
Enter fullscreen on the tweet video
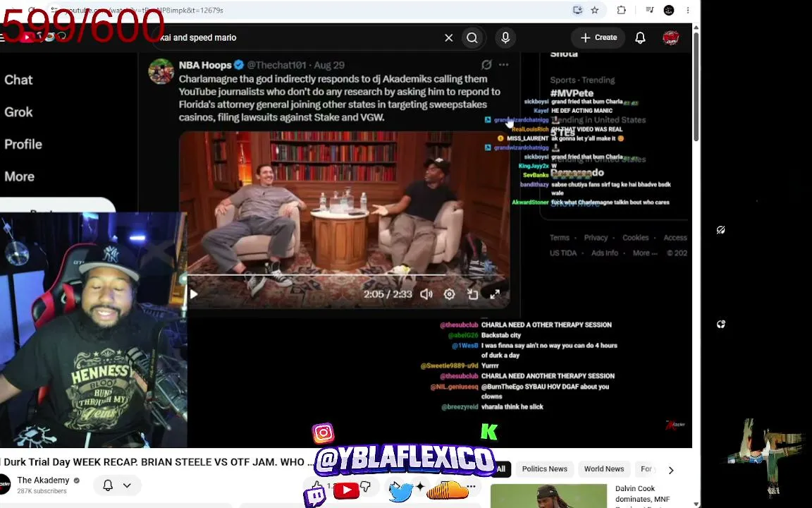(x=495, y=294)
